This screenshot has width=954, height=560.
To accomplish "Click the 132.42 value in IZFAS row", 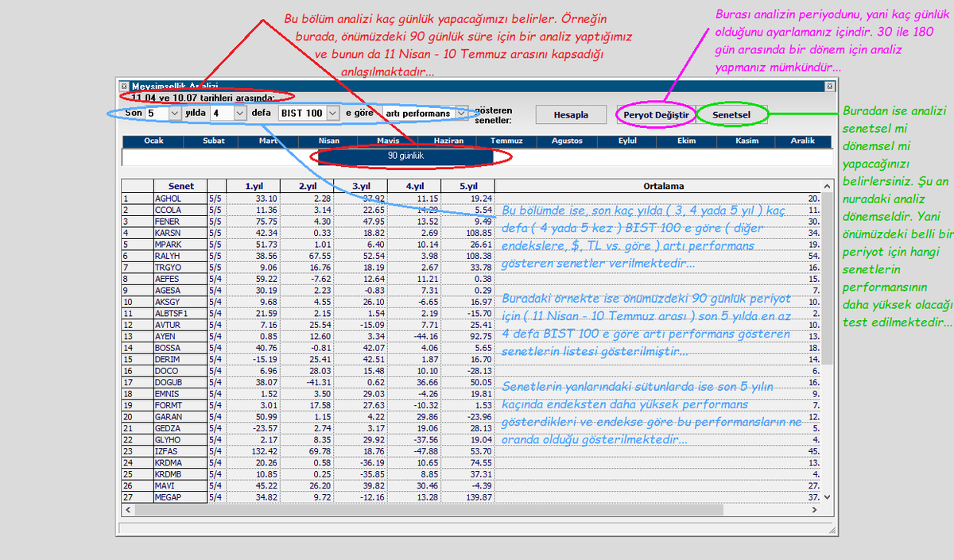I will coord(263,451).
